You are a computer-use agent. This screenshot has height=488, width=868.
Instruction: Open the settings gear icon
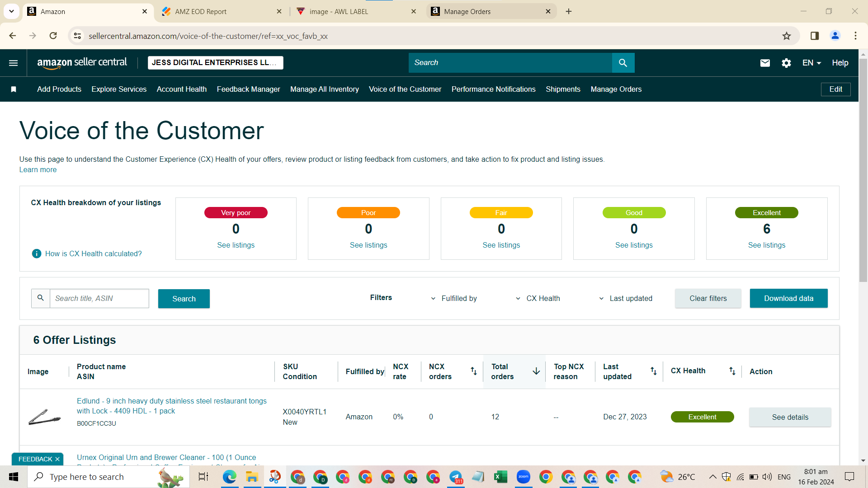tap(786, 63)
